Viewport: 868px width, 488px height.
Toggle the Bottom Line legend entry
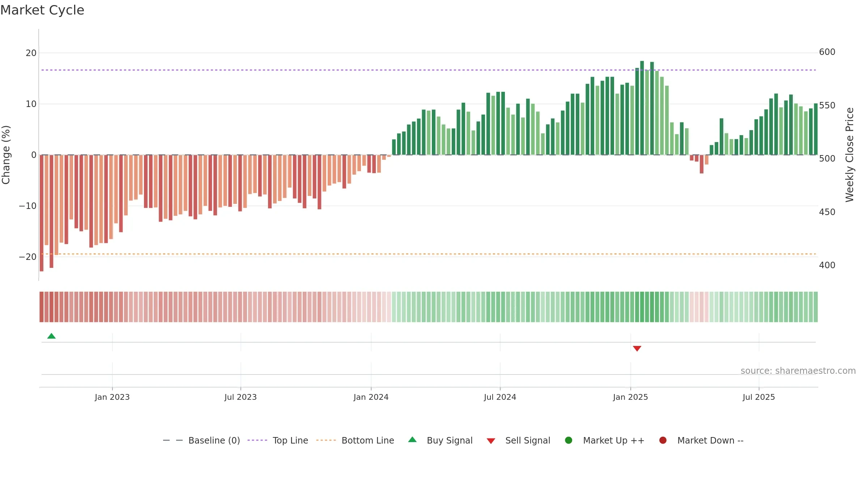pos(355,440)
